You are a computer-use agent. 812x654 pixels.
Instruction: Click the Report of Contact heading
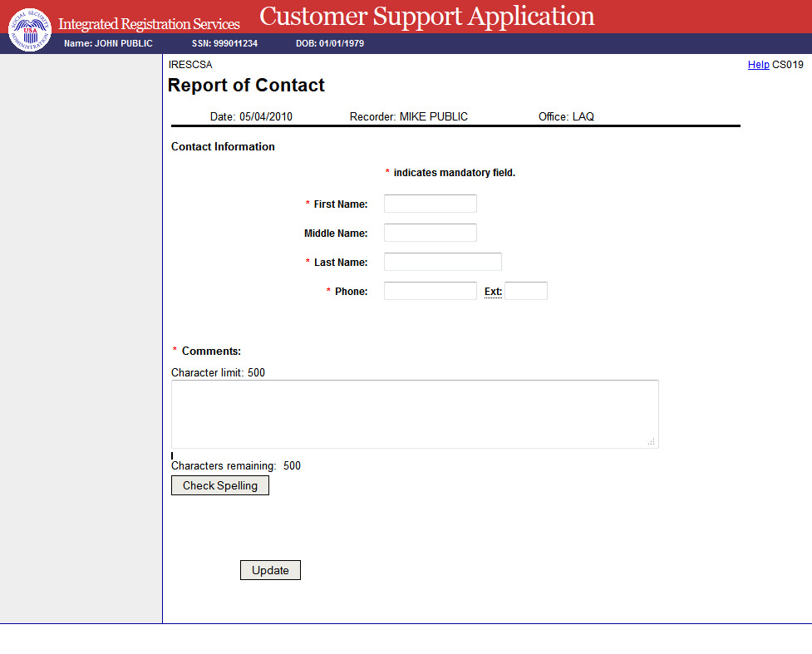click(x=246, y=86)
